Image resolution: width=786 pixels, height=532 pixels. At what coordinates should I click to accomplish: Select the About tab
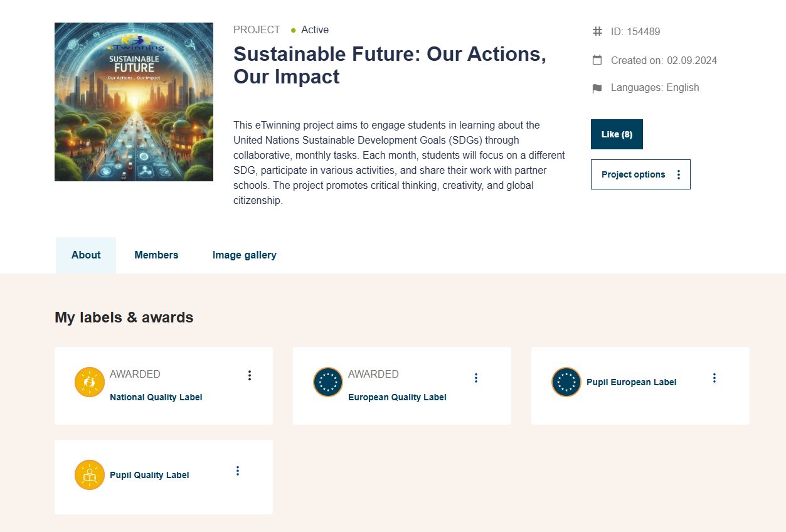(86, 255)
